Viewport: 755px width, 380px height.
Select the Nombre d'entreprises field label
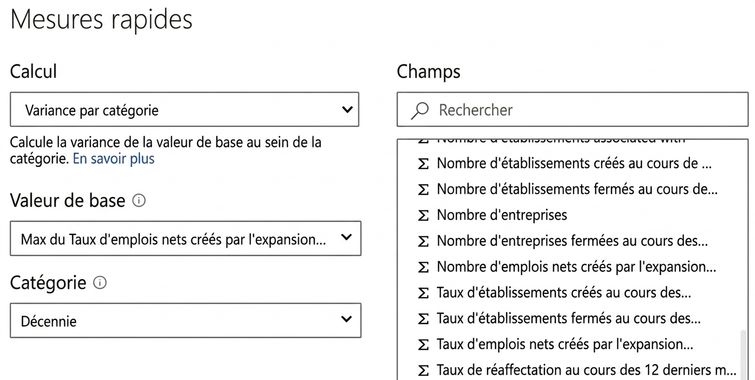tap(502, 215)
